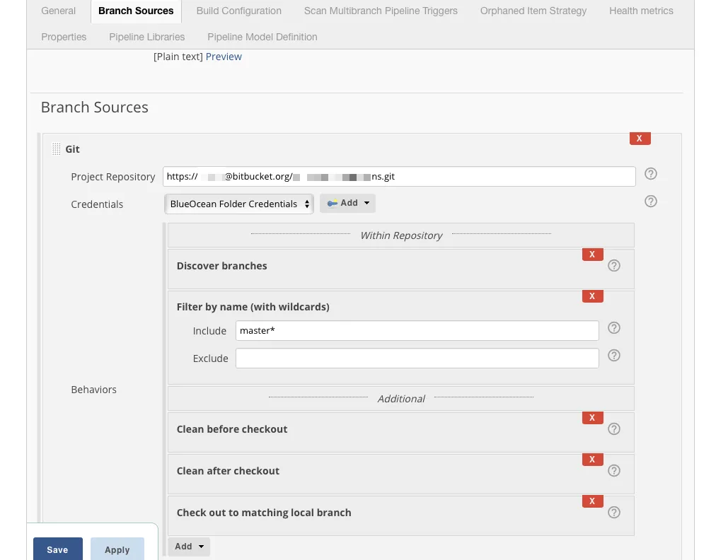Viewport: 728px width, 560px height.
Task: Remove the Git branch source
Action: pos(640,139)
